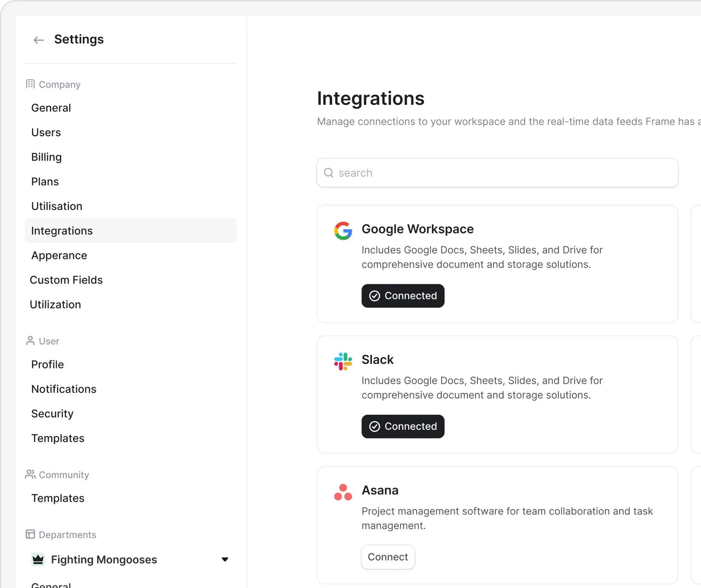Click the magnifier icon in search box
Image resolution: width=701 pixels, height=588 pixels.
(329, 173)
